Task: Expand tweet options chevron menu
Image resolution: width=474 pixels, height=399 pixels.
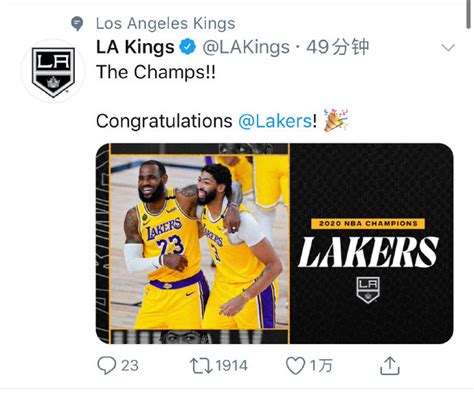Action: pyautogui.click(x=448, y=48)
